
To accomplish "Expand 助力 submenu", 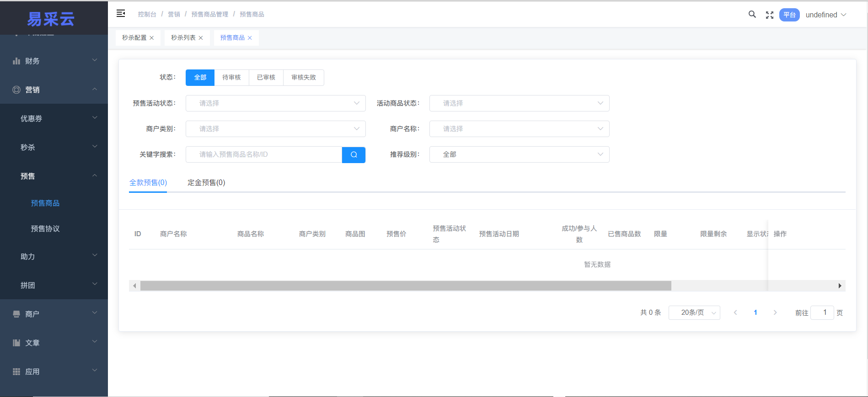I will [x=95, y=255].
